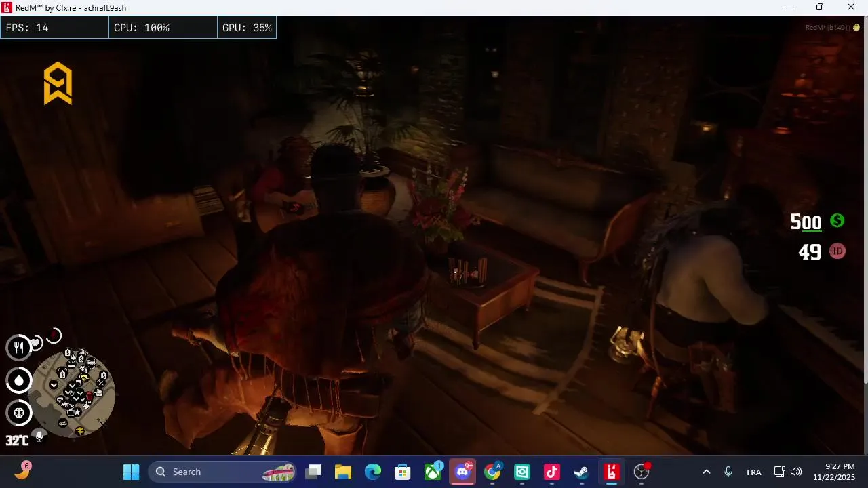This screenshot has width=868, height=488.
Task: Open Task View from the taskbar
Action: pos(313,472)
